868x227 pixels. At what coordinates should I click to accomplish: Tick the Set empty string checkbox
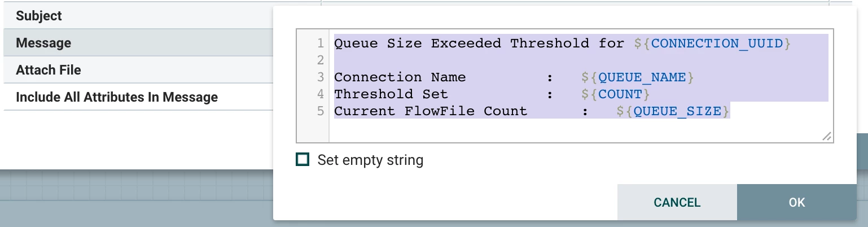(x=303, y=160)
